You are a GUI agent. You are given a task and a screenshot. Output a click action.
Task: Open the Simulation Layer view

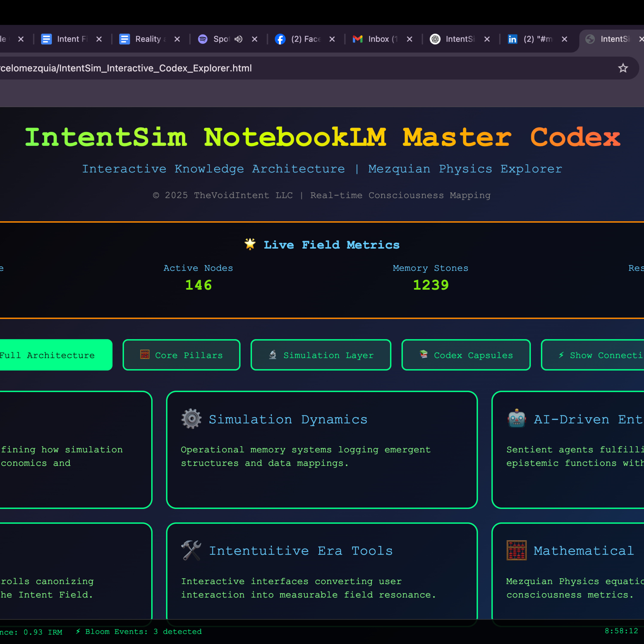coord(321,355)
